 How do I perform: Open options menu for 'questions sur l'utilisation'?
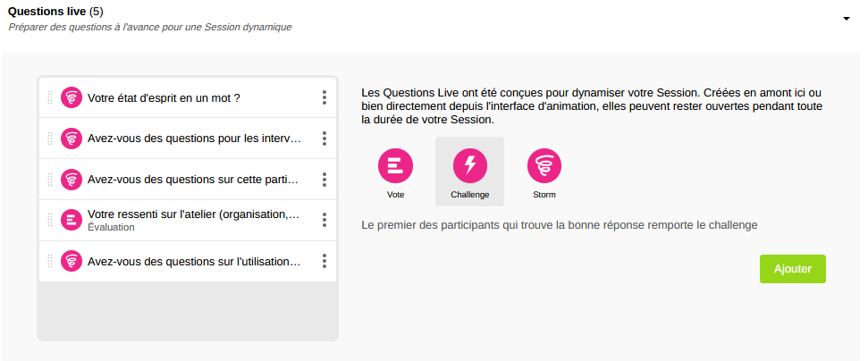(324, 261)
